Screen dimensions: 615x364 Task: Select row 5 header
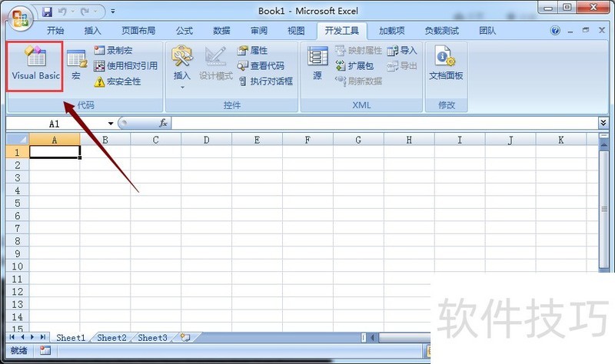coord(18,203)
